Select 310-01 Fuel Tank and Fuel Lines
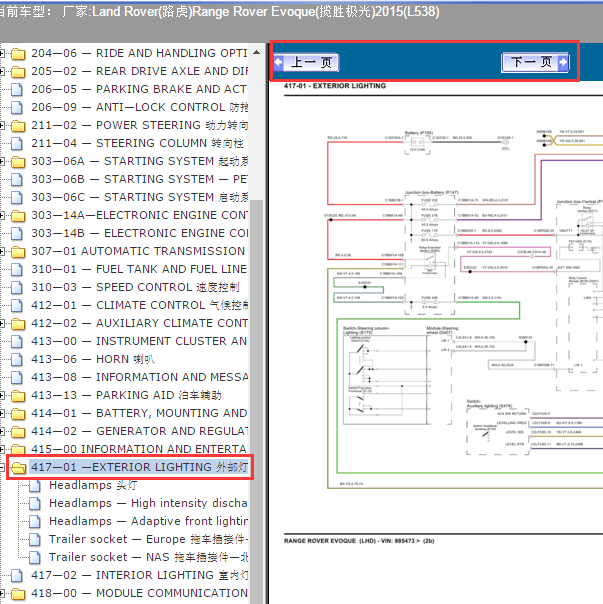 (x=139, y=270)
